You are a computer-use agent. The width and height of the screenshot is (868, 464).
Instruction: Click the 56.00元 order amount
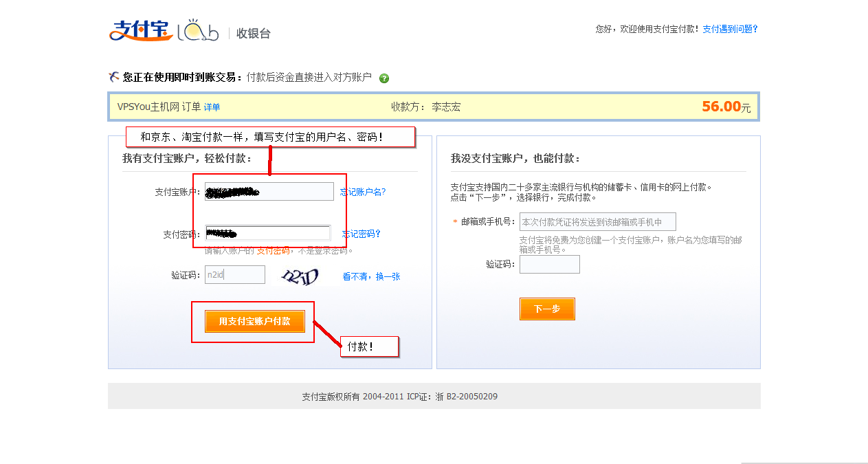[x=726, y=107]
